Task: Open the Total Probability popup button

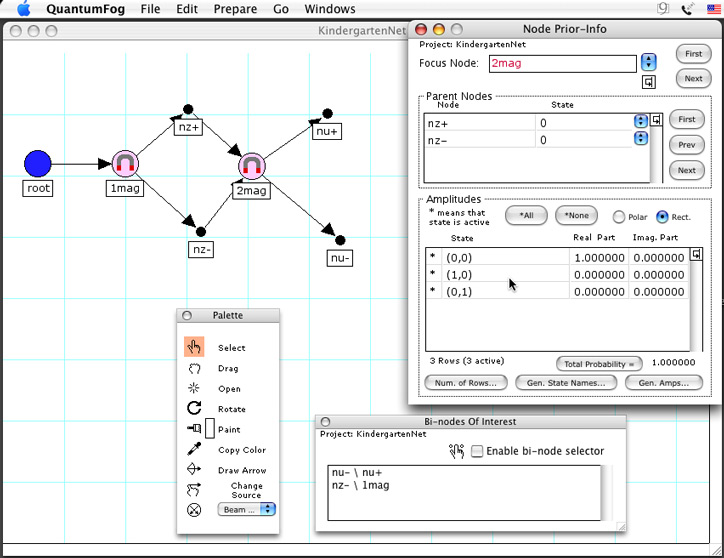Action: tap(599, 364)
